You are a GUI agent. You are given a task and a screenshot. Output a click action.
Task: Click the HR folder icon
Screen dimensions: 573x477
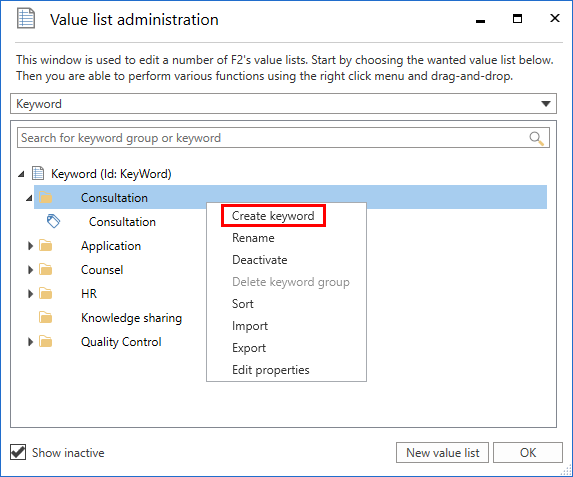coord(46,294)
